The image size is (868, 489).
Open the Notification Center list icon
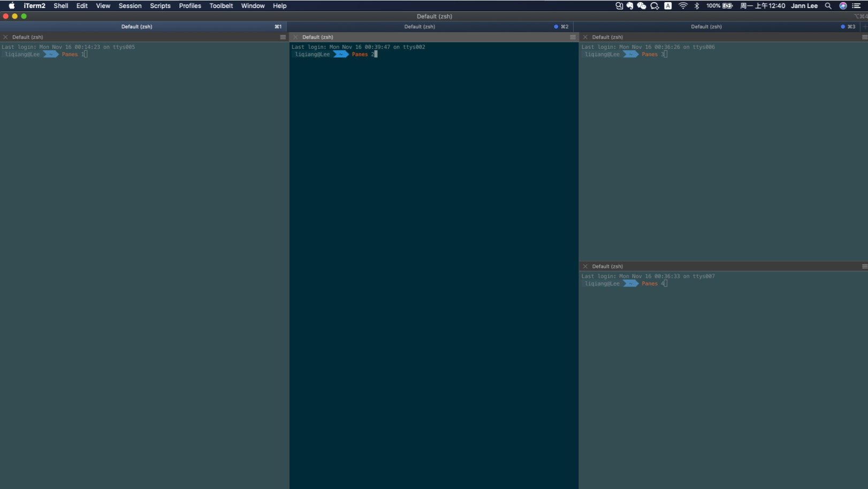coord(857,6)
